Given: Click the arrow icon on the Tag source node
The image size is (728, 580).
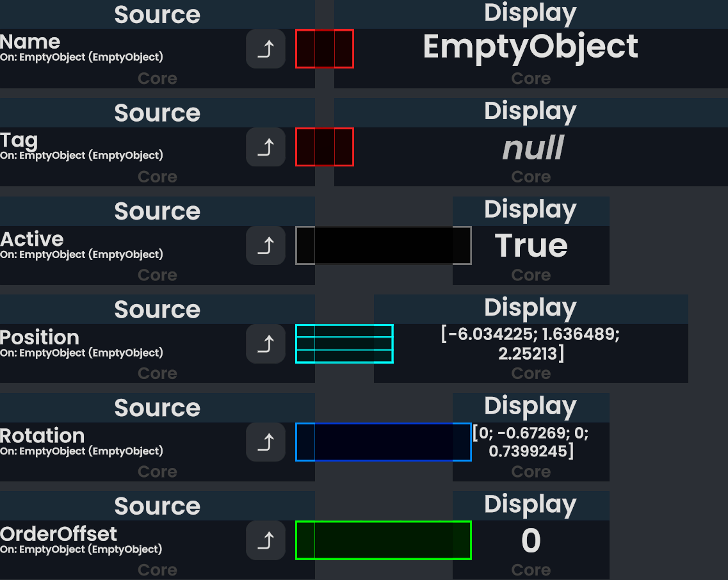Looking at the screenshot, I should [x=265, y=147].
